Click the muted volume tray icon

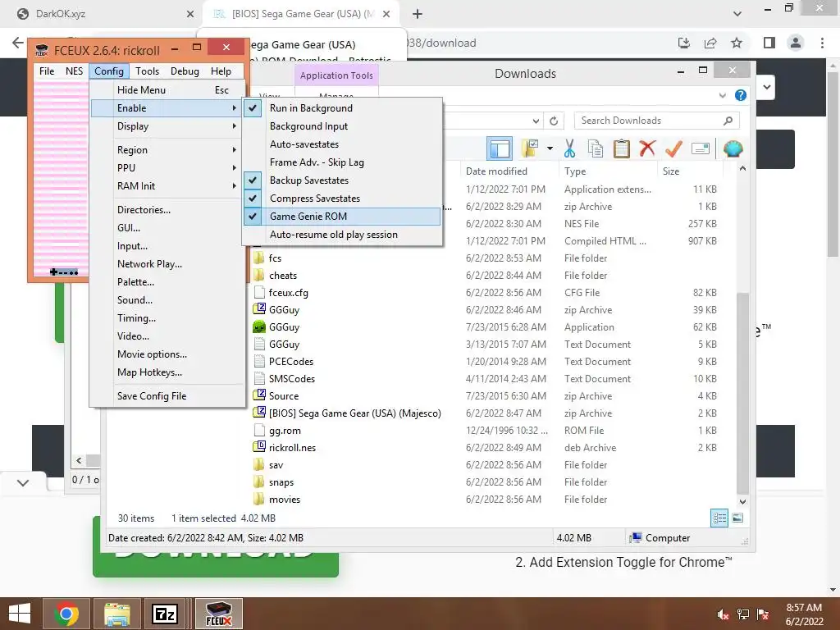click(x=723, y=614)
